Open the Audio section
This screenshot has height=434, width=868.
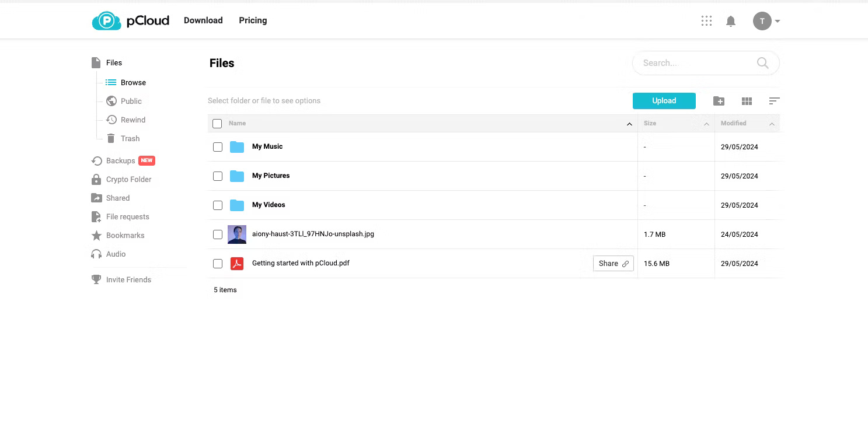tap(116, 254)
